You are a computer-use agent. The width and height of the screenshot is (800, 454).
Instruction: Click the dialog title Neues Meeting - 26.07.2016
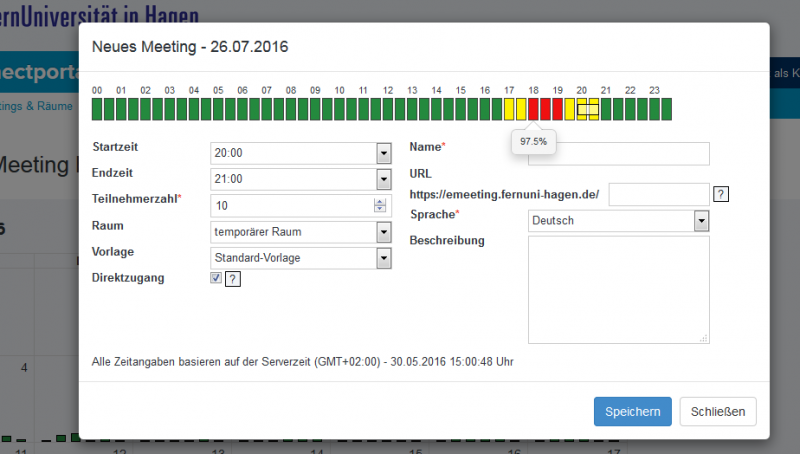[190, 47]
